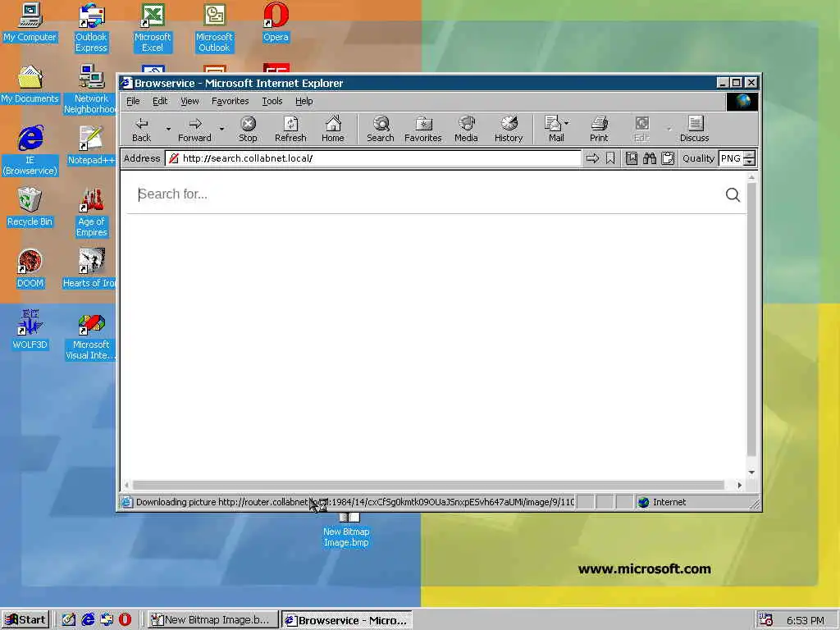Open the Favorites menu
The width and height of the screenshot is (840, 630).
(x=231, y=101)
